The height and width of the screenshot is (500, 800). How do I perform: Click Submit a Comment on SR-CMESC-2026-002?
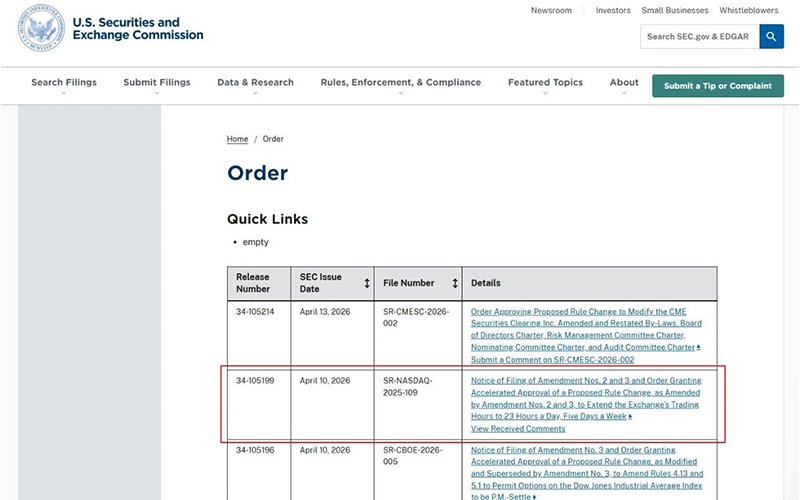[553, 360]
